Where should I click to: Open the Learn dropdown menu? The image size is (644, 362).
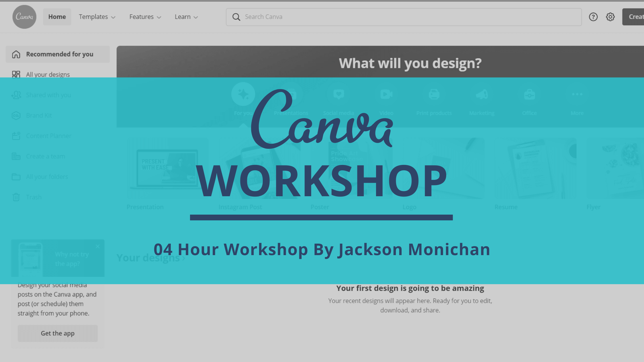coord(186,17)
